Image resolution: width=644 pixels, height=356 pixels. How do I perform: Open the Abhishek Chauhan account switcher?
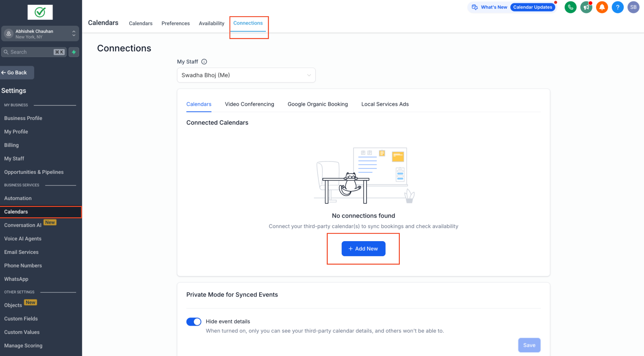pyautogui.click(x=40, y=34)
